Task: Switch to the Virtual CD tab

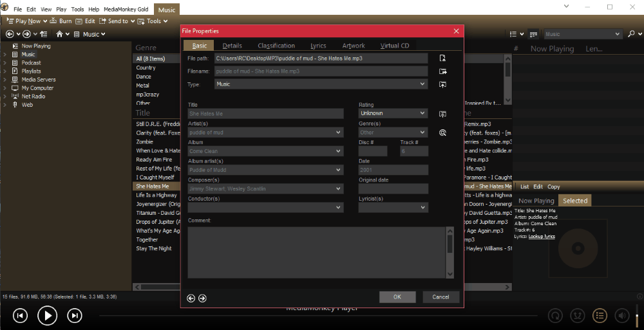Action: click(x=394, y=46)
